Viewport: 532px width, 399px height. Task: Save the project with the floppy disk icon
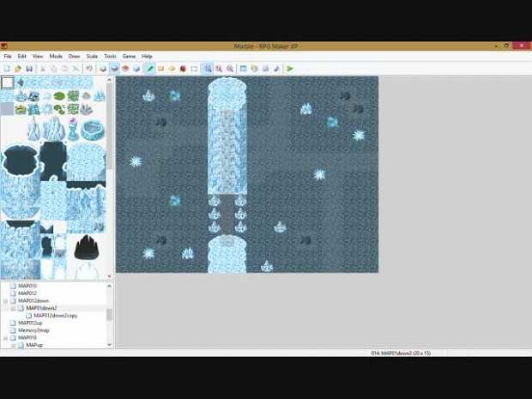[29, 69]
